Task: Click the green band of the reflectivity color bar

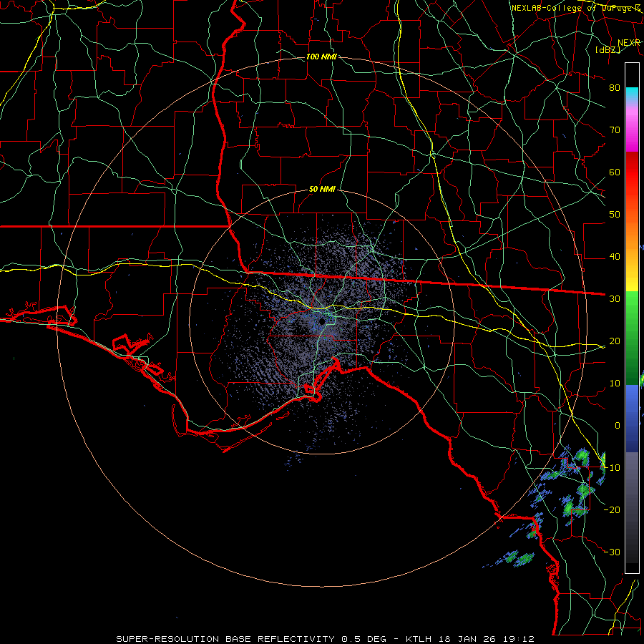Action: pos(632,338)
